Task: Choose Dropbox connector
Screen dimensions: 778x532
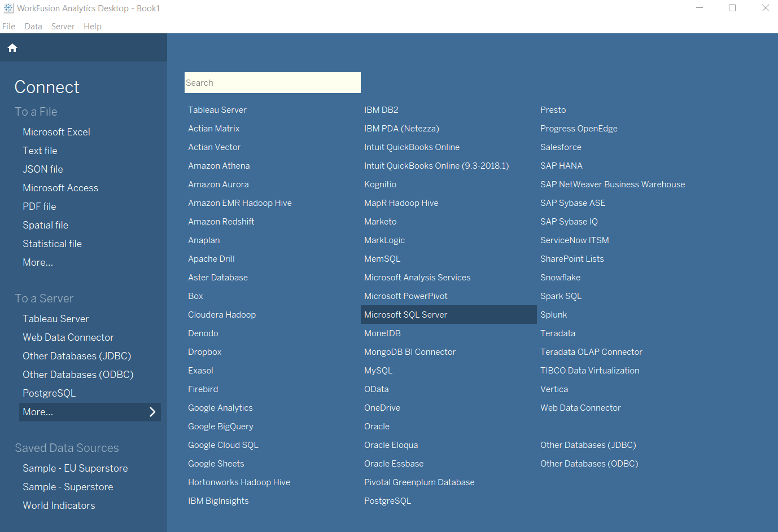Action: tap(204, 352)
